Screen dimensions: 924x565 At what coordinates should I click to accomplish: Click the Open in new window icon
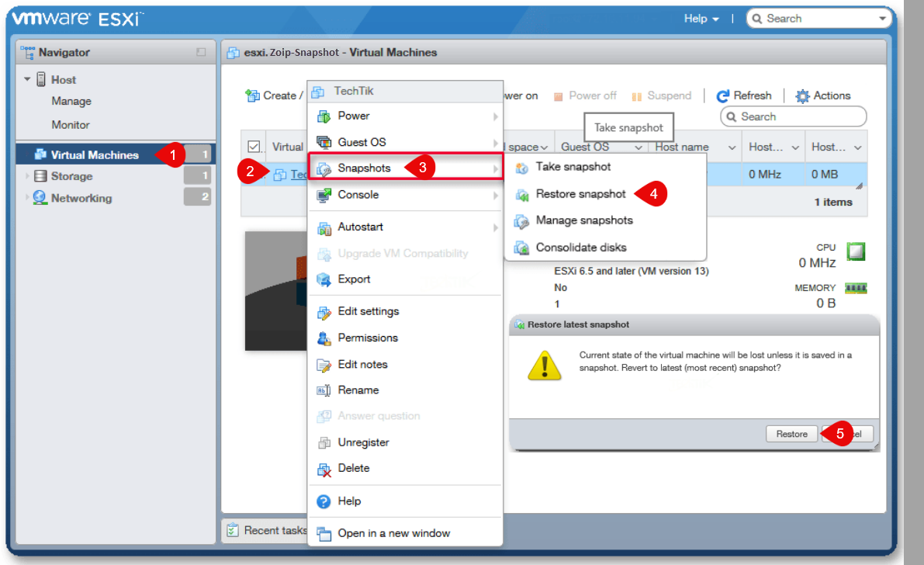pos(324,534)
